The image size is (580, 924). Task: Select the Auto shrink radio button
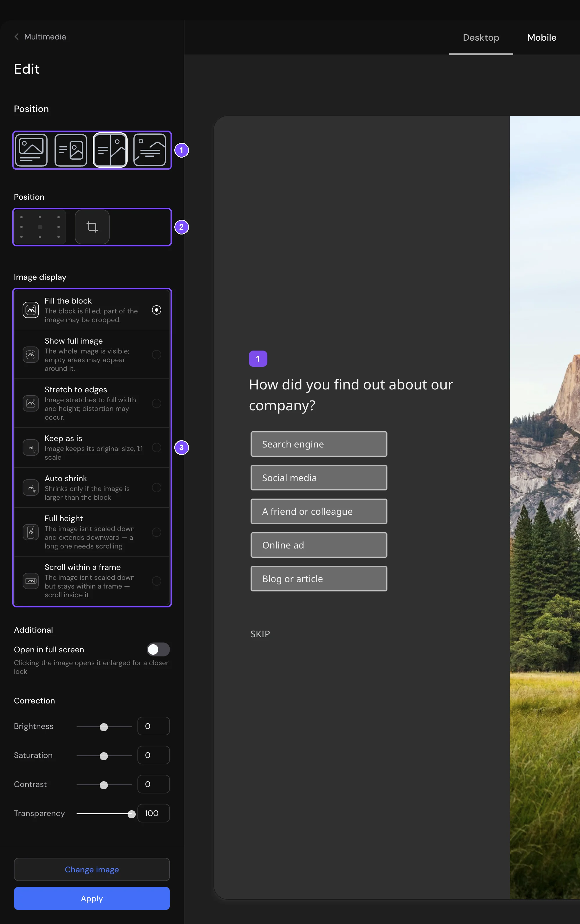pyautogui.click(x=156, y=487)
